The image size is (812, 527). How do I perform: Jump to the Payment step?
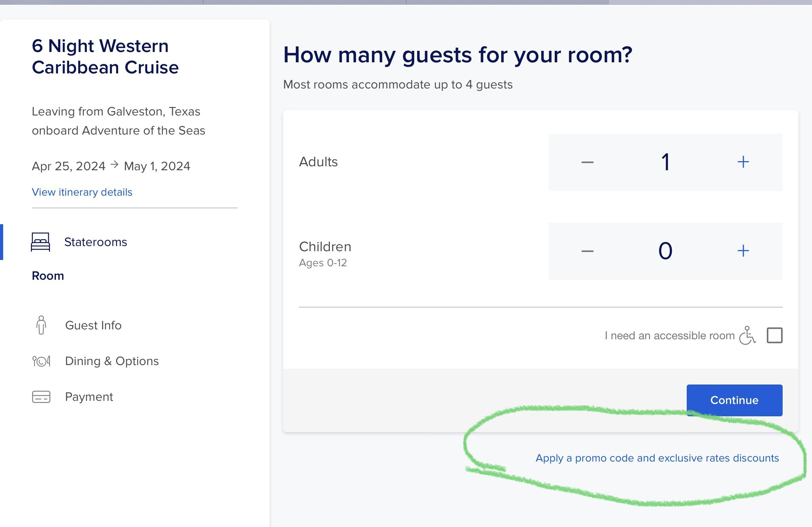pyautogui.click(x=89, y=397)
